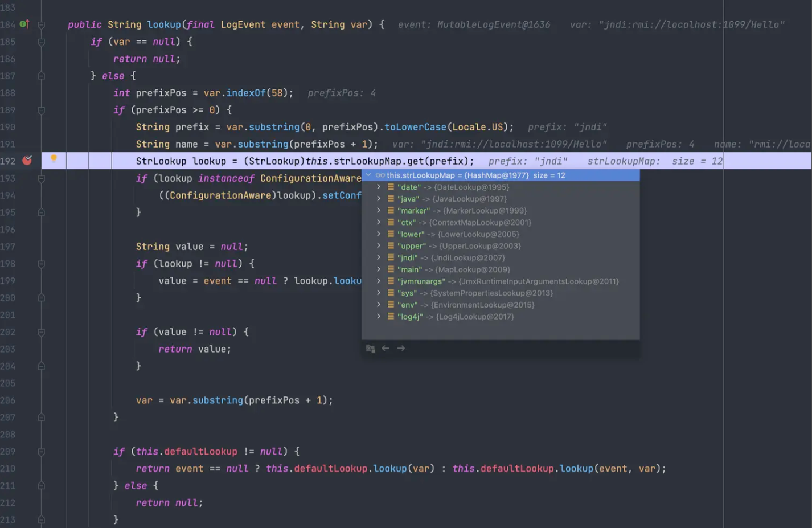Select the {JmxRuntimeInputArgumentsLookup@2011} value text
The width and height of the screenshot is (812, 528).
[x=539, y=281]
